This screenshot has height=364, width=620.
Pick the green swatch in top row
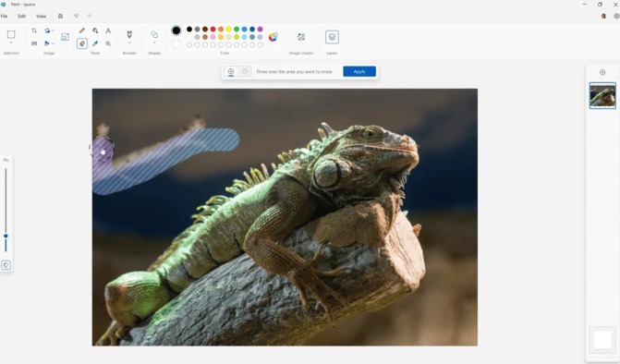tap(237, 30)
